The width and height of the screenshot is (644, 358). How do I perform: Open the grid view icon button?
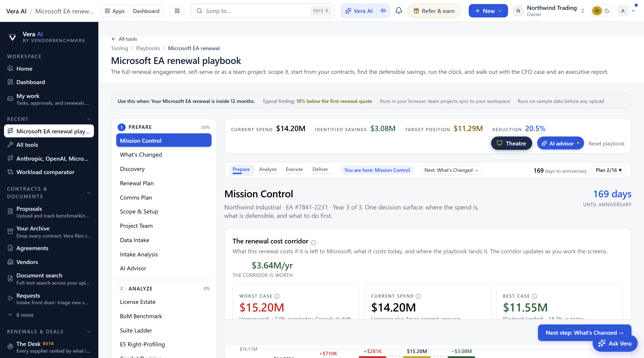(x=177, y=11)
